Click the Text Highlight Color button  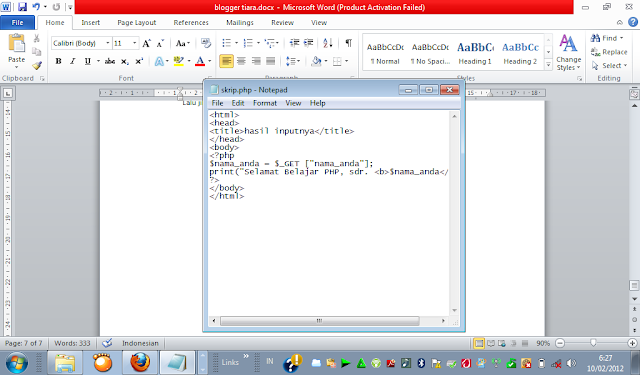178,61
